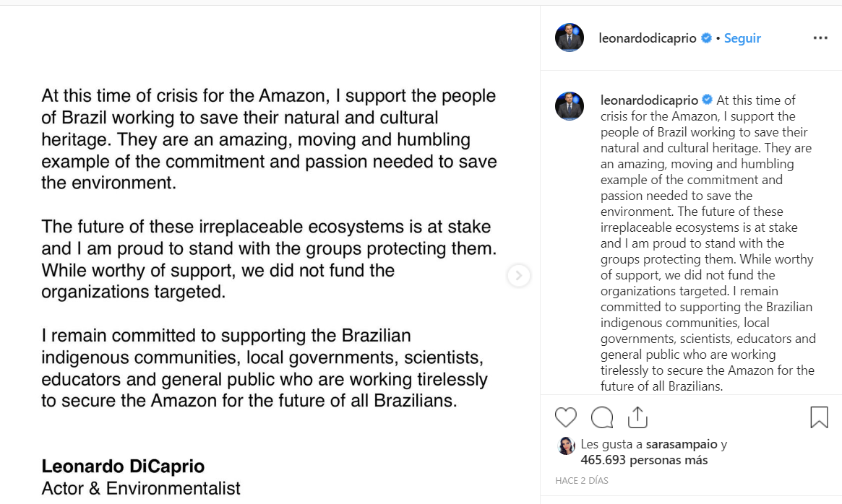
Task: Click the Leonardo DiCaprio signature in image
Action: (x=123, y=466)
